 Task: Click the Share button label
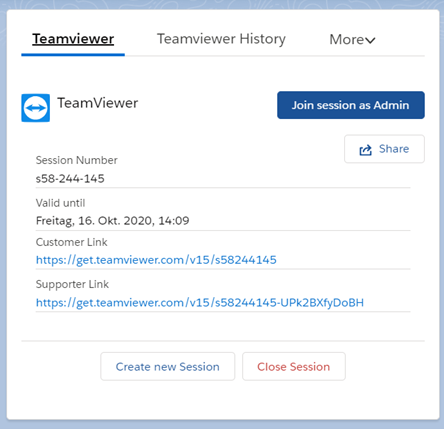(x=394, y=149)
